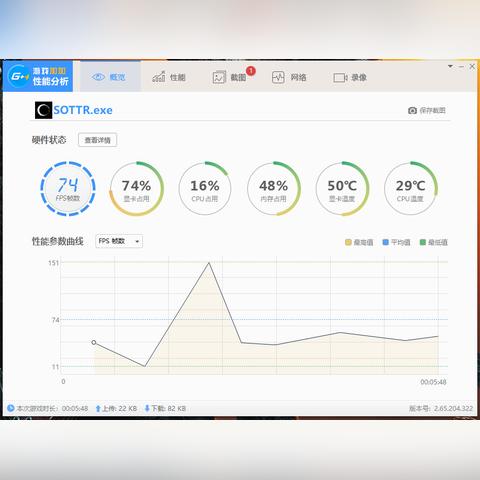Toggle the yellow 最高值 legend item
The width and height of the screenshot is (480, 480).
[359, 242]
